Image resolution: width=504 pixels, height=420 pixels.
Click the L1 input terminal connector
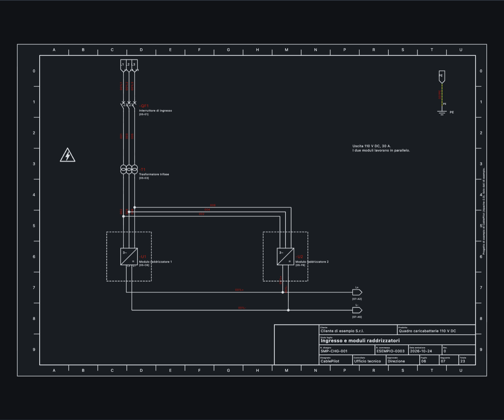pyautogui.click(x=123, y=66)
